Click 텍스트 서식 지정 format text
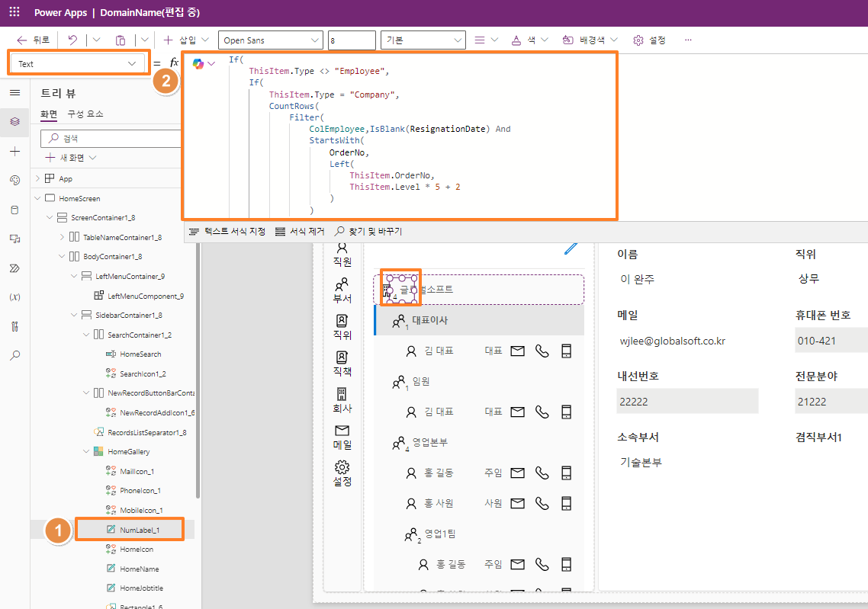 tap(227, 231)
